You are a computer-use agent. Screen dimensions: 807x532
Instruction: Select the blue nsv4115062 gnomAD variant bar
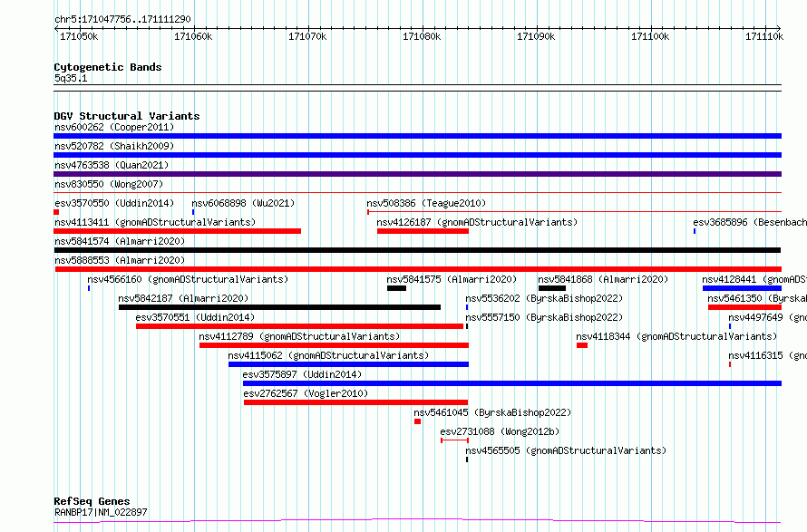tap(348, 364)
